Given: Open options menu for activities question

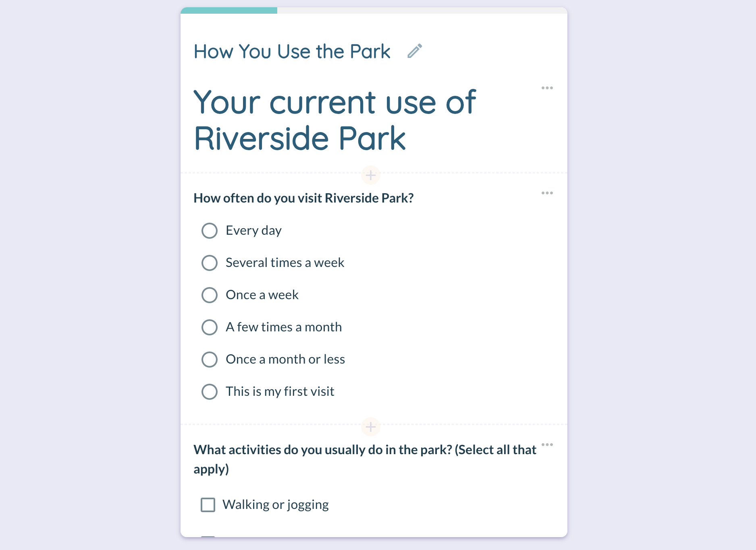Looking at the screenshot, I should (x=547, y=445).
